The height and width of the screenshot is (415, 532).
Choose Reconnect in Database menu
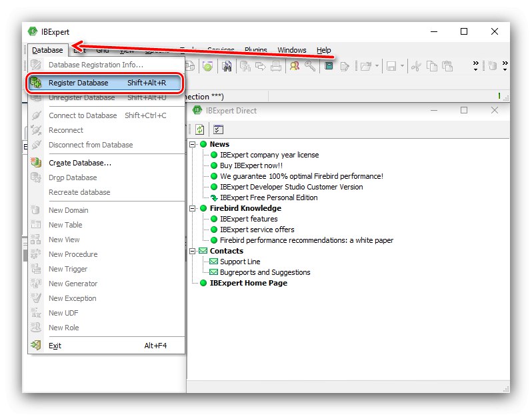pyautogui.click(x=107, y=130)
